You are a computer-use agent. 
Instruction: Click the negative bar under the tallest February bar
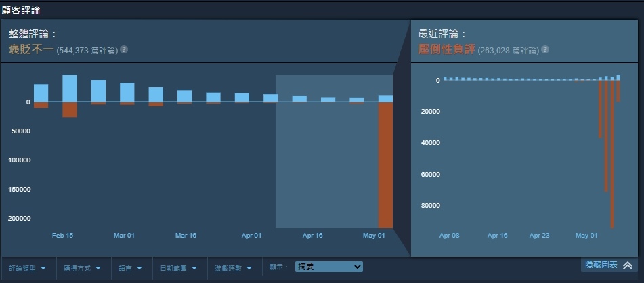tap(70, 110)
